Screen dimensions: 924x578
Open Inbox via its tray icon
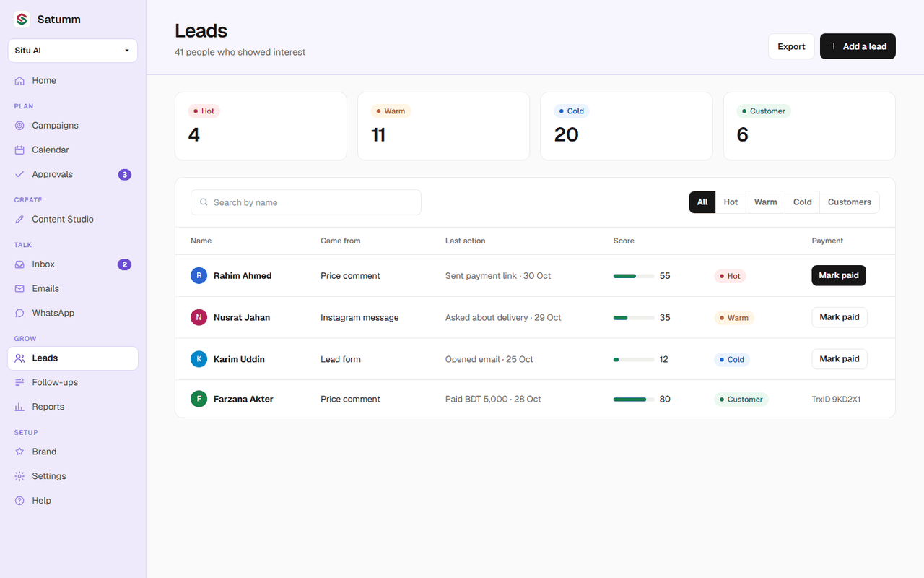tap(19, 264)
